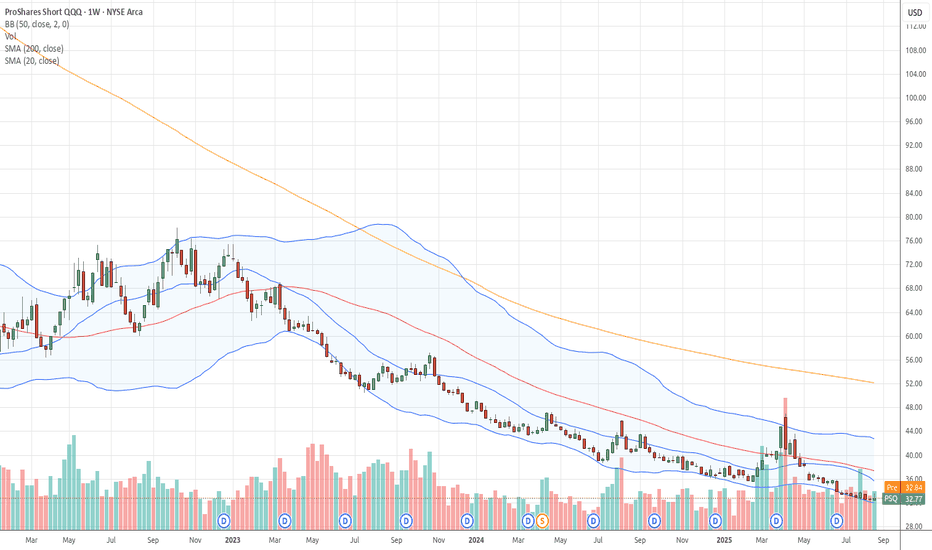Open dividend marker just left of 2025 label

[x=715, y=521]
